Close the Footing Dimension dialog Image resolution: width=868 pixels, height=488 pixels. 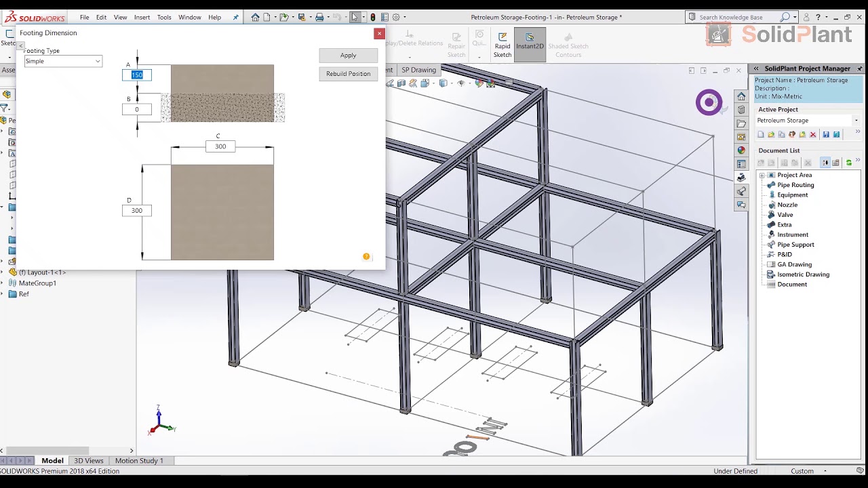pos(379,33)
